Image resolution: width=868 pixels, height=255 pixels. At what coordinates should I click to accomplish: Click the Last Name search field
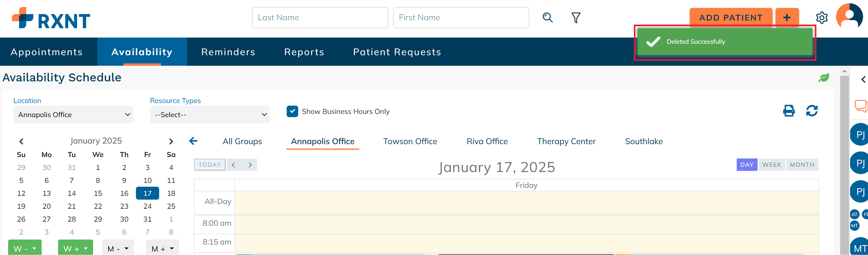point(320,18)
